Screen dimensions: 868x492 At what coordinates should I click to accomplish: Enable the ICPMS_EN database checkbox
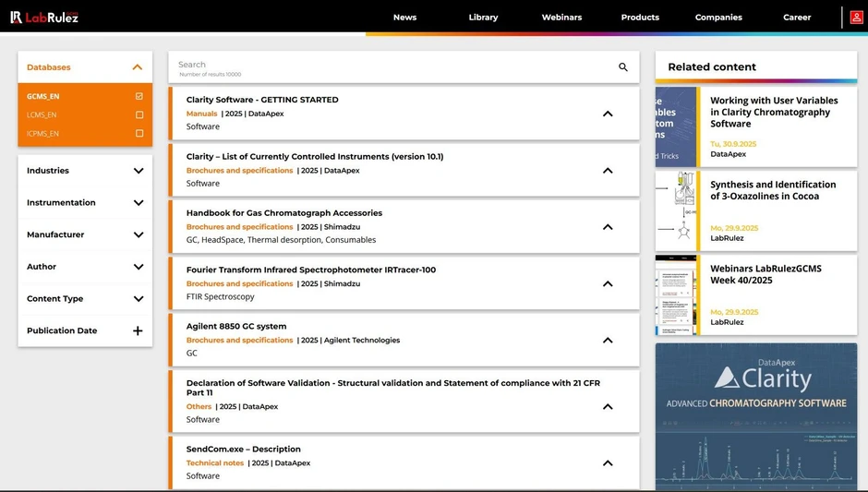[x=139, y=134]
